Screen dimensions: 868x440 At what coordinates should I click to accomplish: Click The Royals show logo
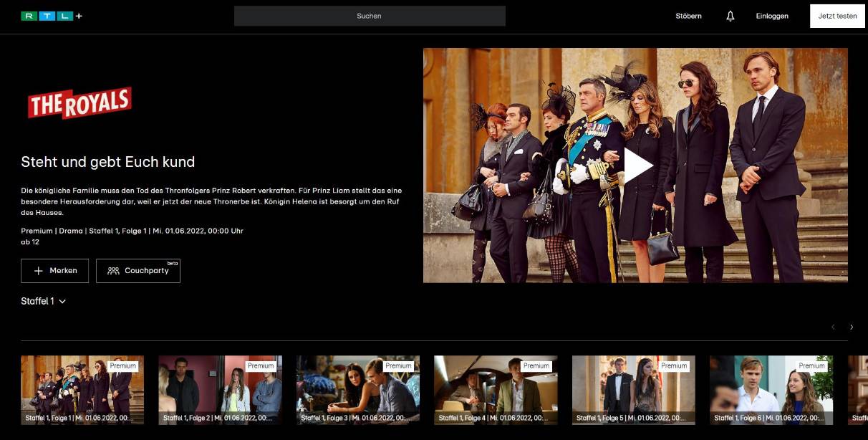coord(79,103)
